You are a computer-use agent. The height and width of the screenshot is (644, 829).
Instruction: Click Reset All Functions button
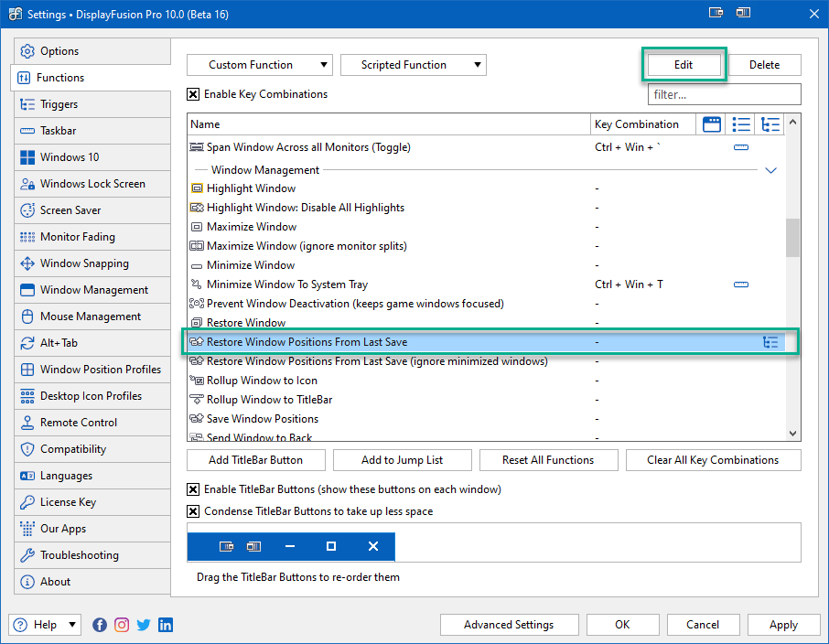coord(548,460)
